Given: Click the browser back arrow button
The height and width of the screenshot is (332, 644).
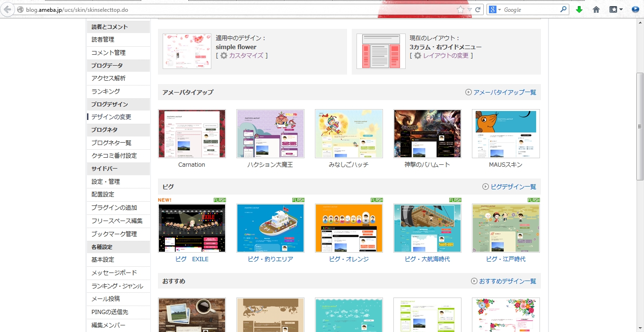Looking at the screenshot, I should (x=7, y=9).
